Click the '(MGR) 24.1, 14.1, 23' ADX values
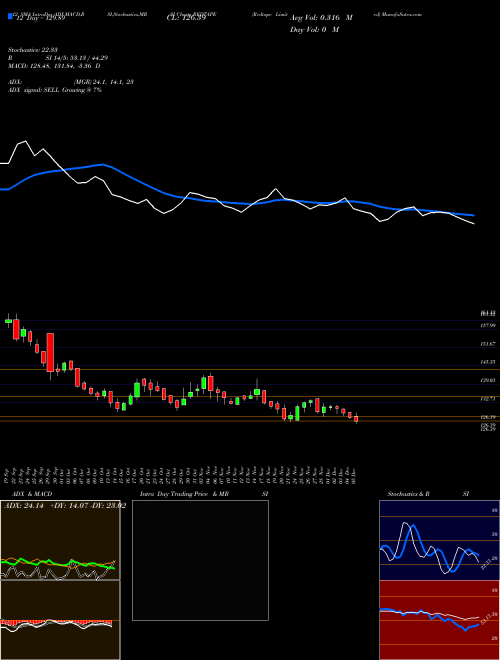The image size is (500, 660). [x=104, y=82]
